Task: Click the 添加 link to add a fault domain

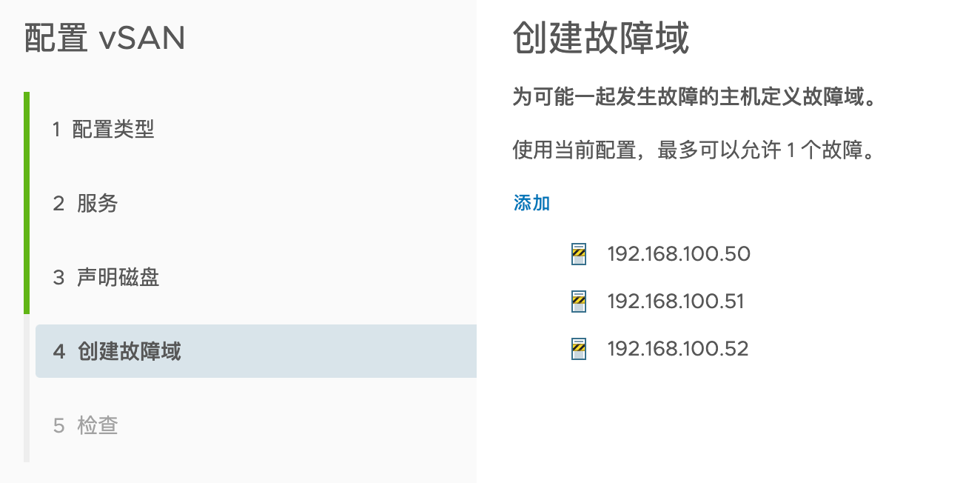Action: pyautogui.click(x=531, y=204)
